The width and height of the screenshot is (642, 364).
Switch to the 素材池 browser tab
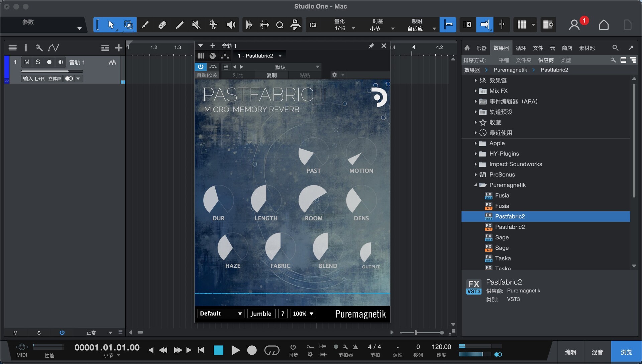coord(587,48)
